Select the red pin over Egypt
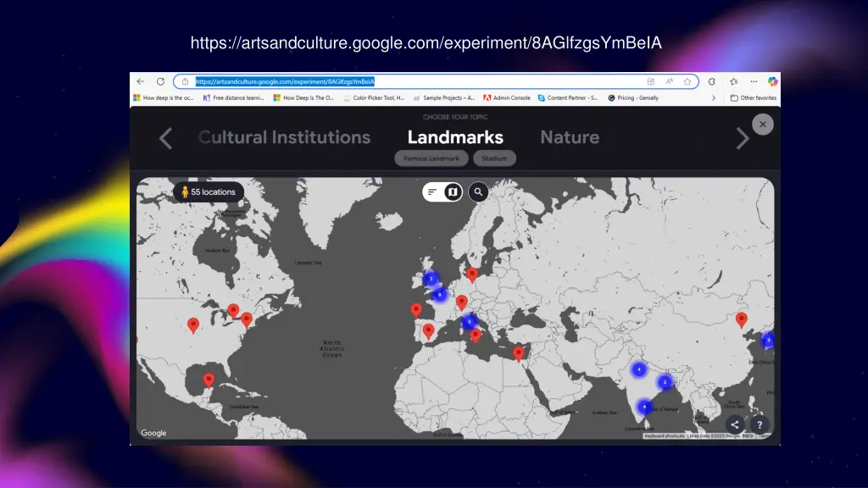Viewport: 868px width, 488px height. 518,353
